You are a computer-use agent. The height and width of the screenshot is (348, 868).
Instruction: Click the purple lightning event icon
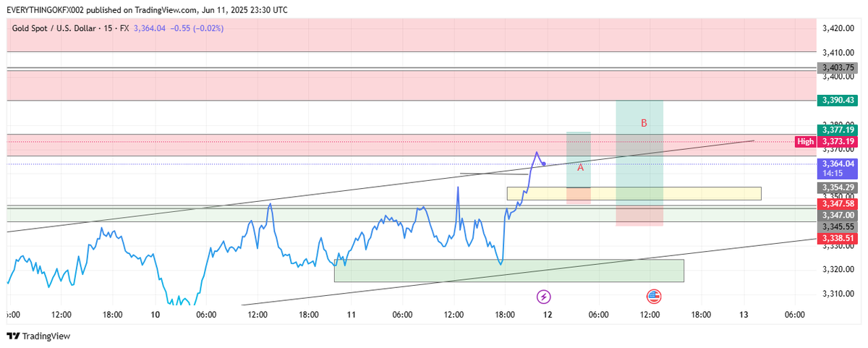click(x=544, y=297)
